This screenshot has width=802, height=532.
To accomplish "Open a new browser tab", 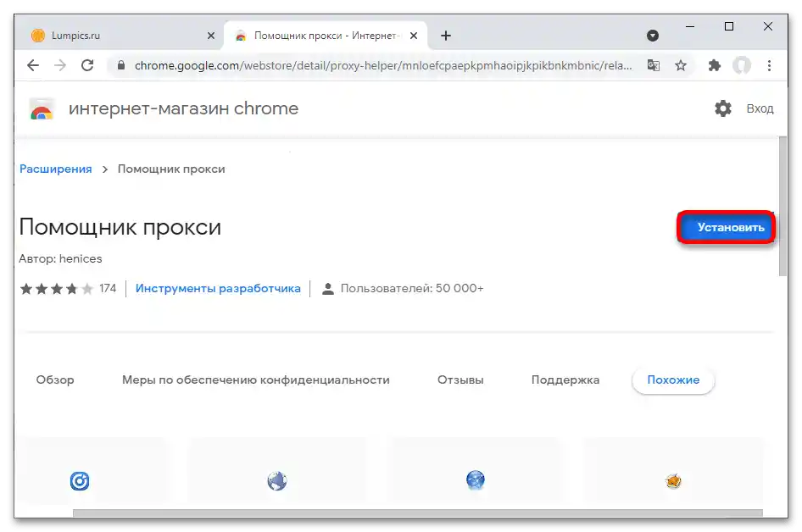I will click(446, 36).
